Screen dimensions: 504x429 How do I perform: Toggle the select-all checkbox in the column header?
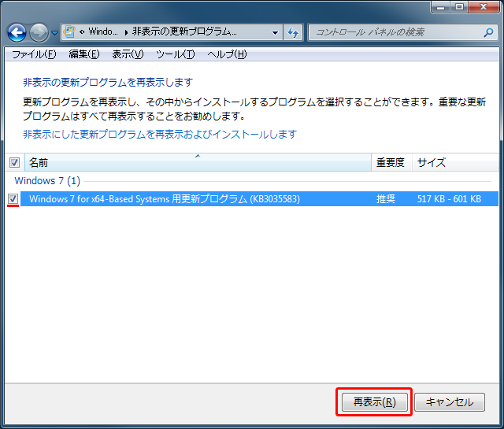14,162
